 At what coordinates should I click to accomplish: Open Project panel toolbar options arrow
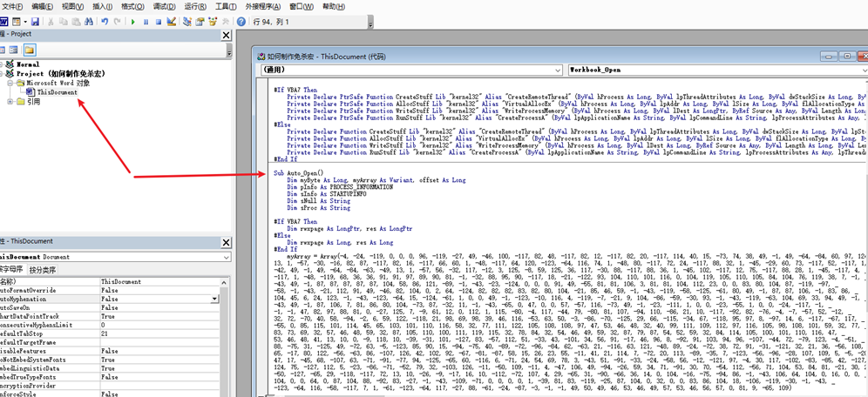(x=228, y=50)
